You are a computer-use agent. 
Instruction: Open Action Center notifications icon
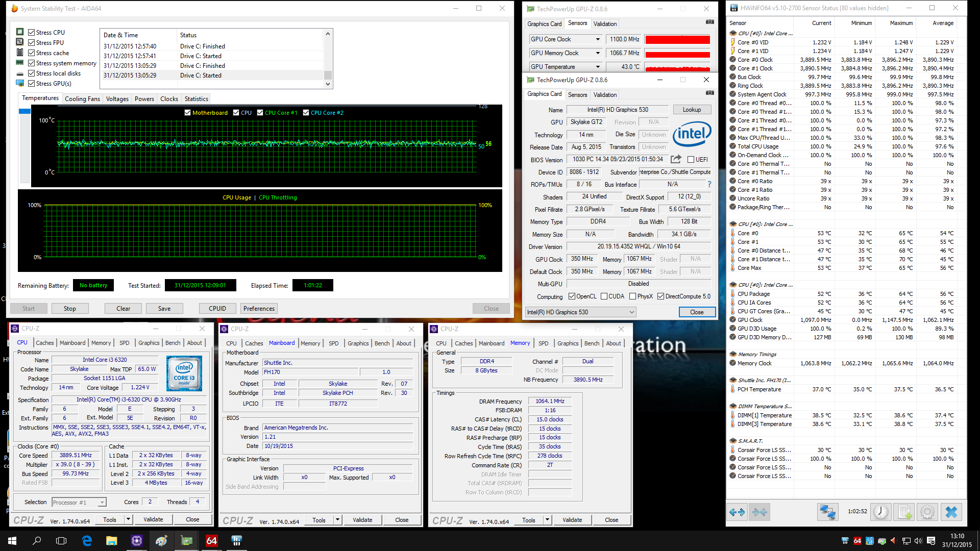(x=931, y=541)
